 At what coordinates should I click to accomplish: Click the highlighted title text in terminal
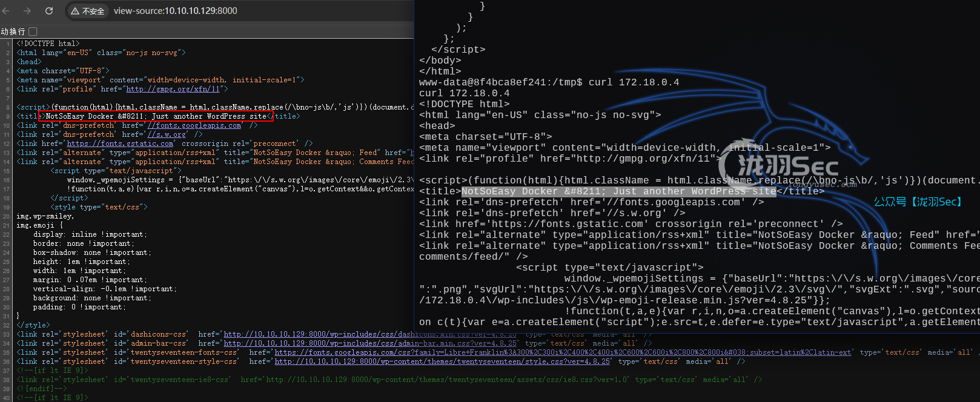tap(618, 191)
